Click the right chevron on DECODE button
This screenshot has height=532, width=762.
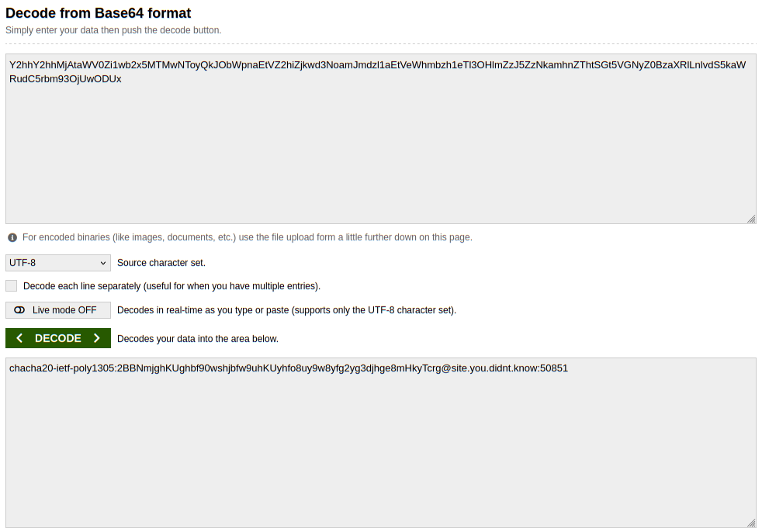97,338
